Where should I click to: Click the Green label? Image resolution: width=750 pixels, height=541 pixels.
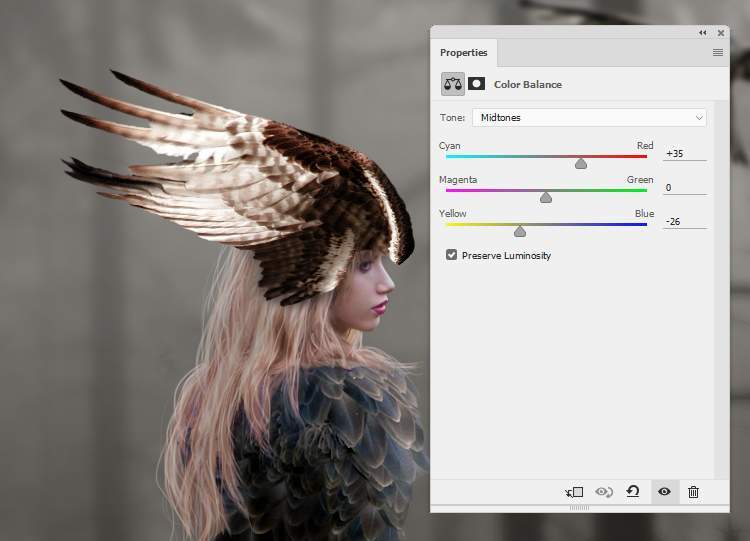tap(640, 180)
